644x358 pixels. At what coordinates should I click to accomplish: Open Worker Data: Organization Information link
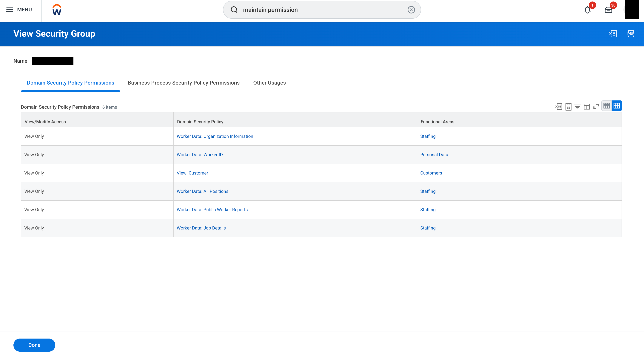click(x=215, y=136)
